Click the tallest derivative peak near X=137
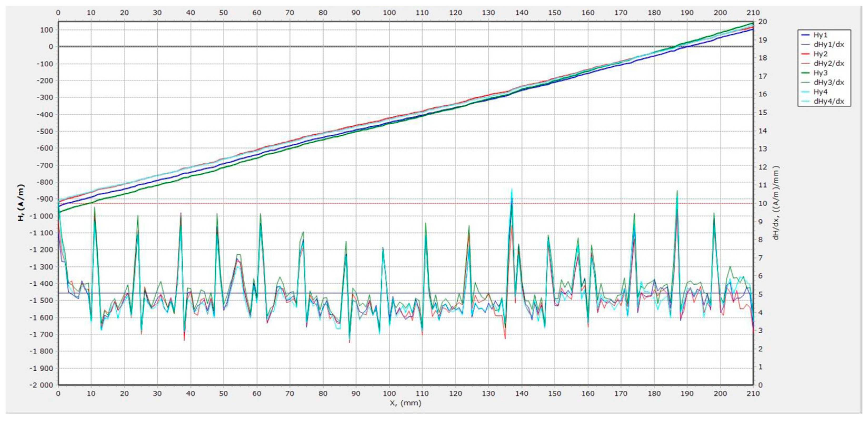 tap(511, 190)
